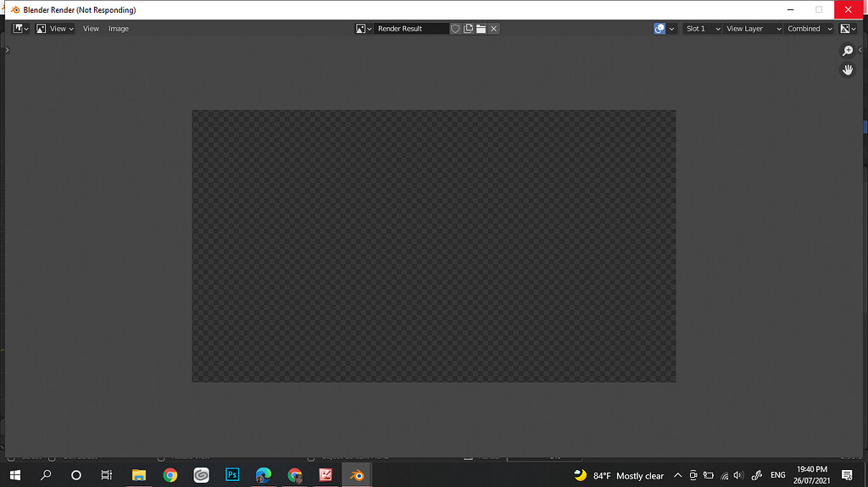
Task: Show hidden system tray icons
Action: tap(677, 475)
